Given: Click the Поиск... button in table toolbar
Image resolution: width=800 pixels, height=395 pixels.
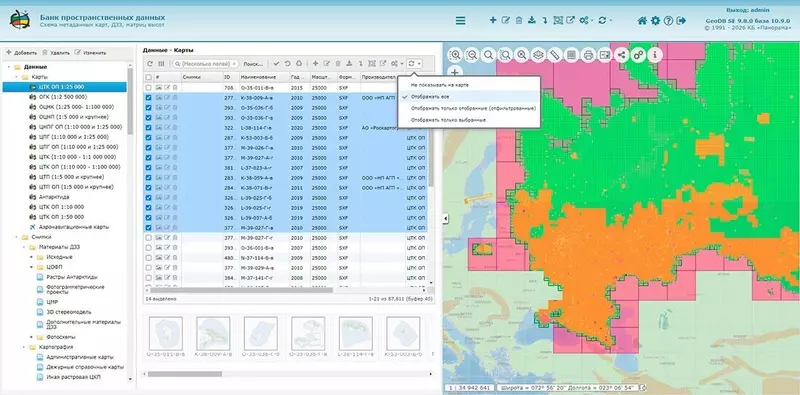Looking at the screenshot, I should click(254, 64).
